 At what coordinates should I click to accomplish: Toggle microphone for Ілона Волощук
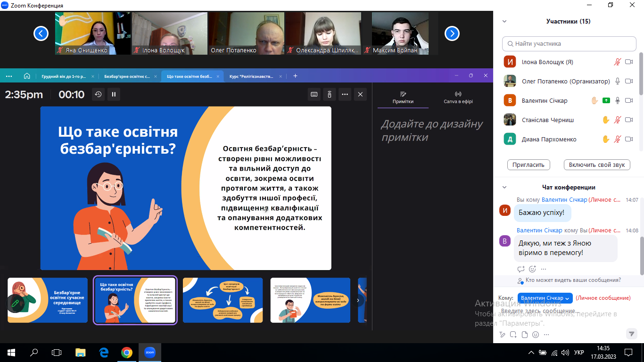click(618, 62)
